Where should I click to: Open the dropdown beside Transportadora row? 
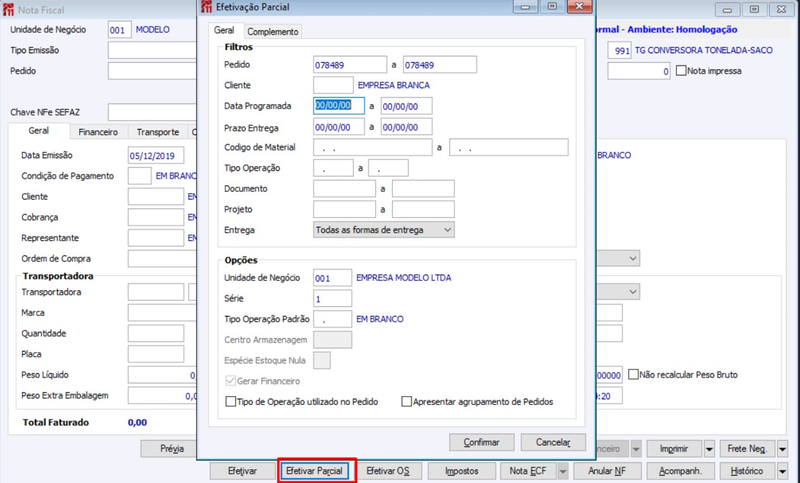[x=633, y=292]
